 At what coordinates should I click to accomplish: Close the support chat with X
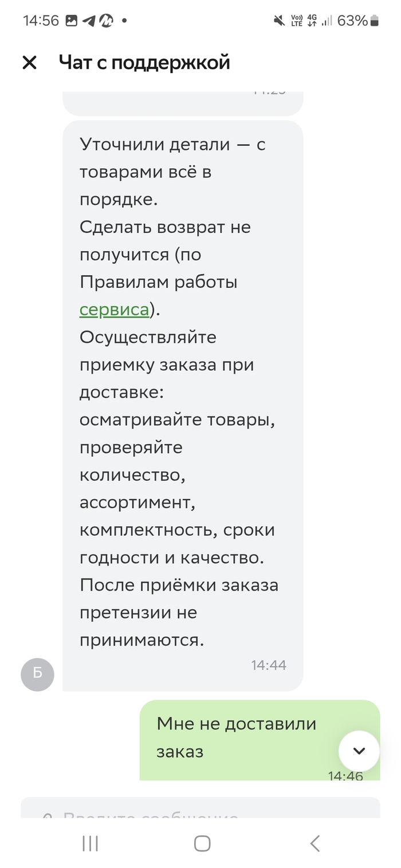(29, 62)
